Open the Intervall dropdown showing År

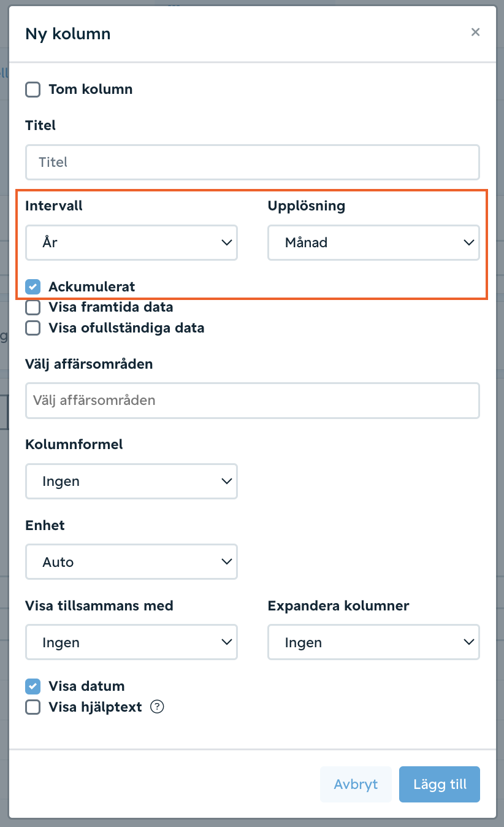point(131,242)
